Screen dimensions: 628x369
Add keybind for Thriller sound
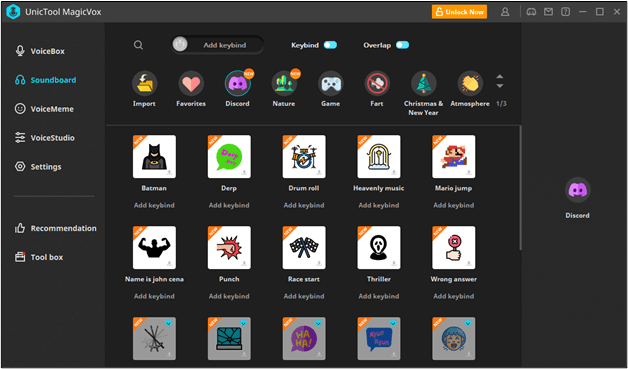click(379, 296)
